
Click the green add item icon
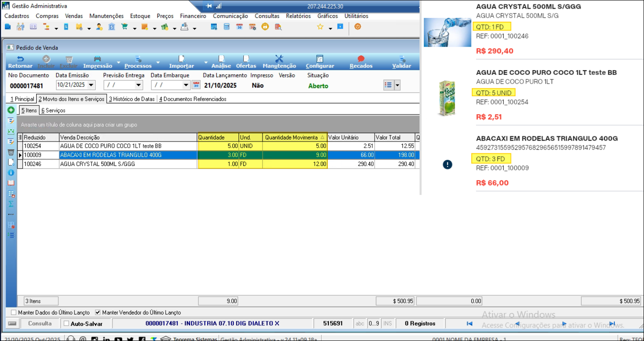coord(11,110)
